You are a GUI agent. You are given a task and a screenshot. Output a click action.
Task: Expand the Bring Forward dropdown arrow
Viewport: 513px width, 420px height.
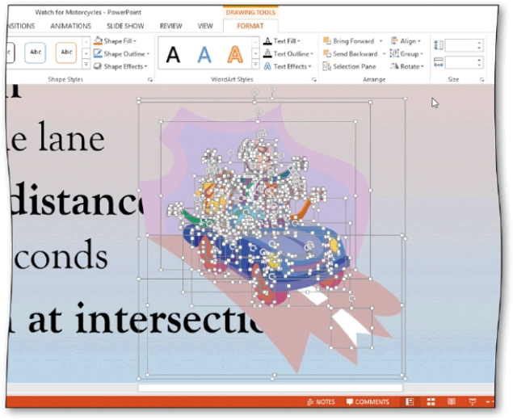click(x=381, y=41)
